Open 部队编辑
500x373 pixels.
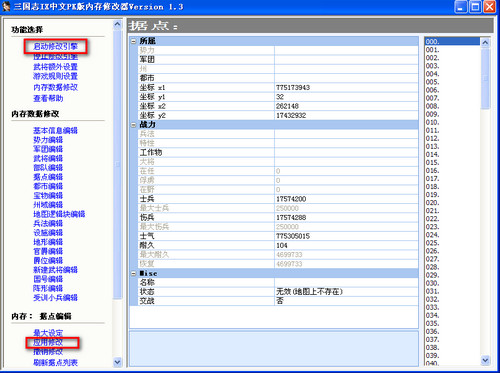(x=48, y=168)
